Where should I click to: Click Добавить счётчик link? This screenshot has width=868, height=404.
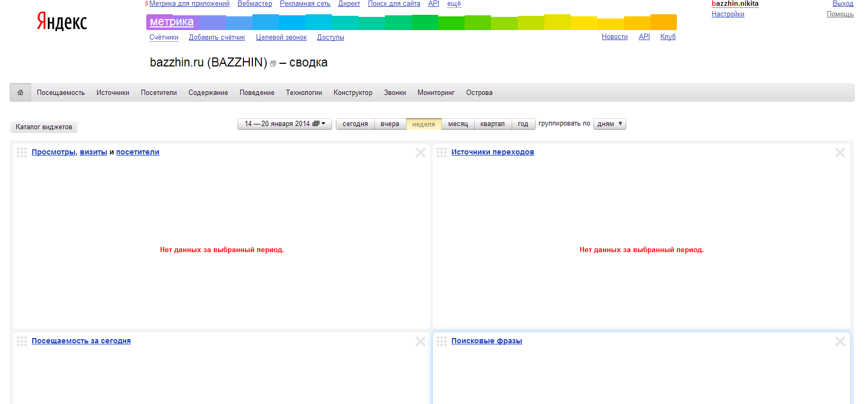coord(217,37)
